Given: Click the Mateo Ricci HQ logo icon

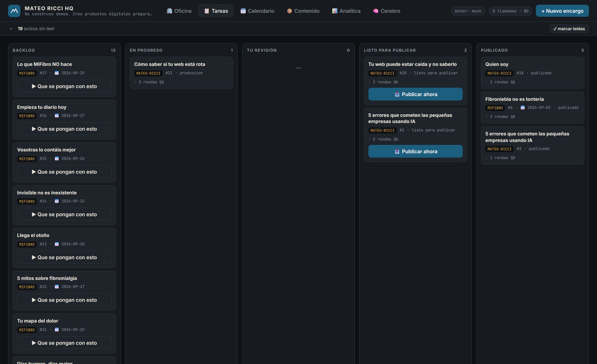Looking at the screenshot, I should click(x=14, y=11).
